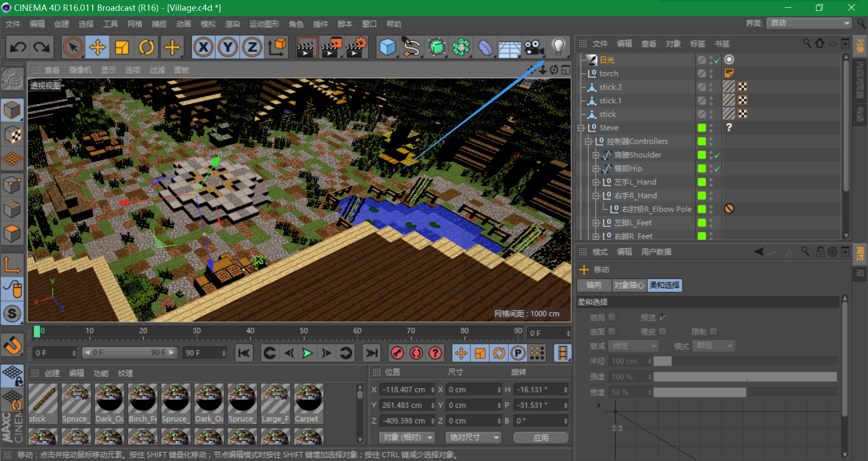This screenshot has width=868, height=461.
Task: Click the 强度 strength slider
Action: (745, 376)
